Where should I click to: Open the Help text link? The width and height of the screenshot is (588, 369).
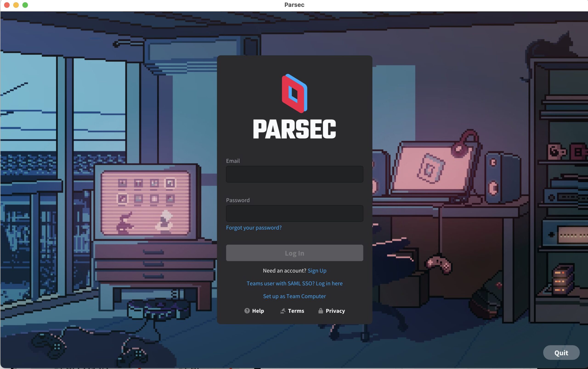(x=258, y=311)
